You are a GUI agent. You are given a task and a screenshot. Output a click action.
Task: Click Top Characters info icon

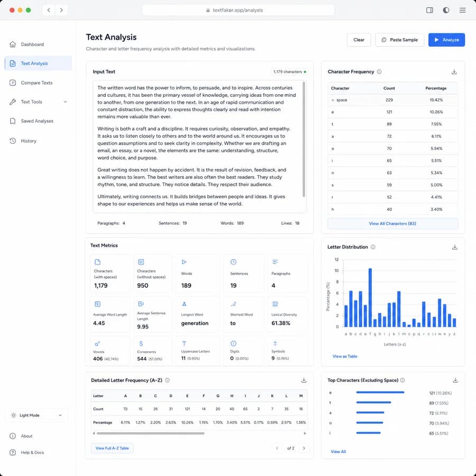coord(402,380)
